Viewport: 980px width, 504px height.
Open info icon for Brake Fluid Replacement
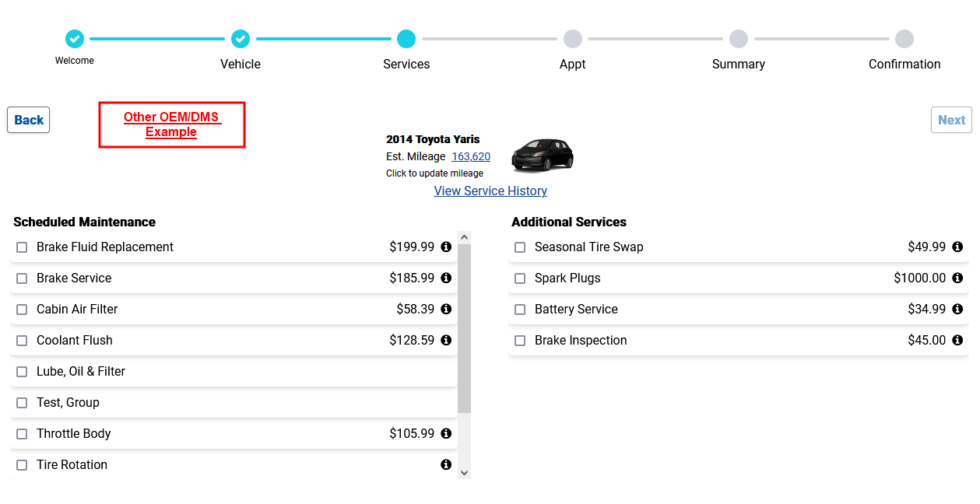[x=446, y=247]
